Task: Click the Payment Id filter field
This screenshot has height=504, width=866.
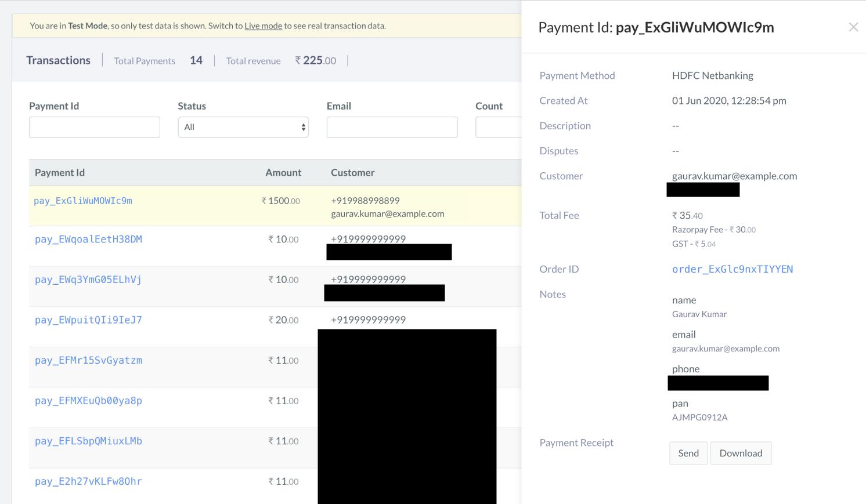Action: click(94, 126)
